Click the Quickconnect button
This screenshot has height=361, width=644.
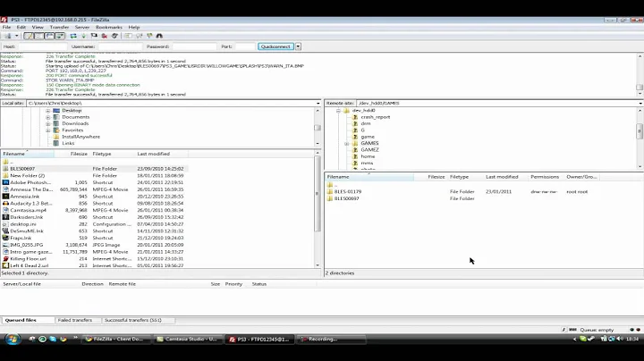coord(275,46)
